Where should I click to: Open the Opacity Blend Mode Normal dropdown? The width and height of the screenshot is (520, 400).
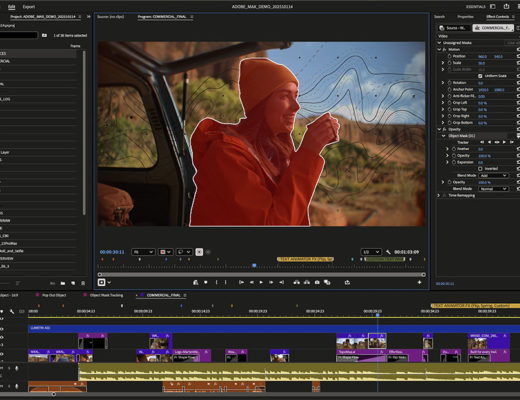tap(494, 189)
